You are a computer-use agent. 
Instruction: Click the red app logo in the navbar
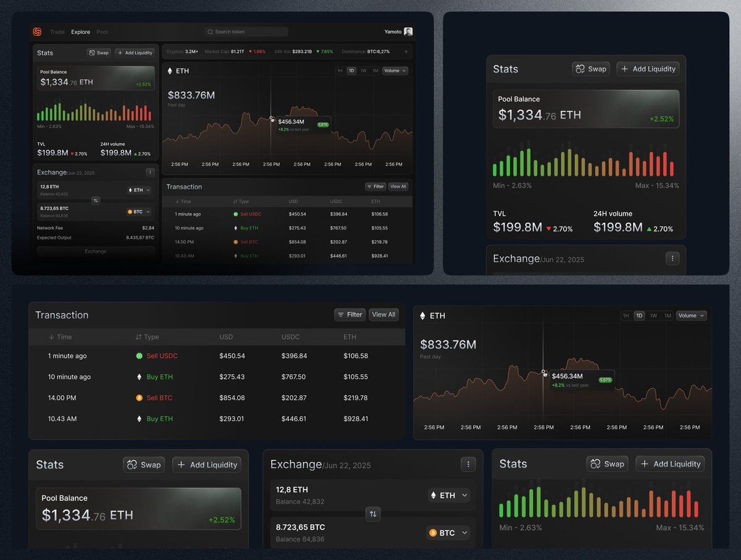pyautogui.click(x=36, y=31)
